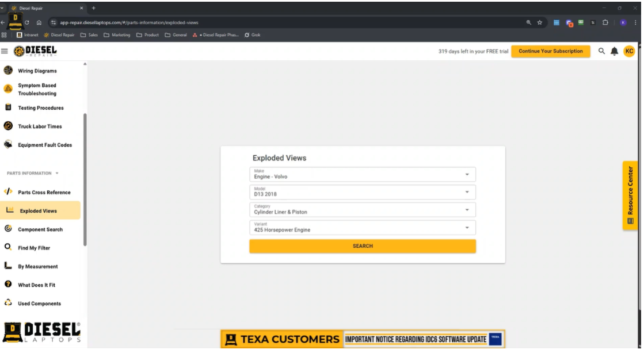Open Wiring Diagrams from the sidebar
The image size is (644, 353).
[37, 71]
